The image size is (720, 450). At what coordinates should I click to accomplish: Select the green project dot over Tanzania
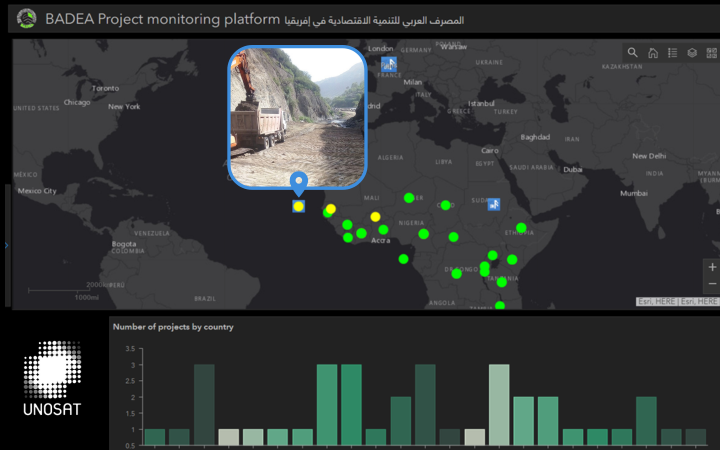(x=501, y=282)
